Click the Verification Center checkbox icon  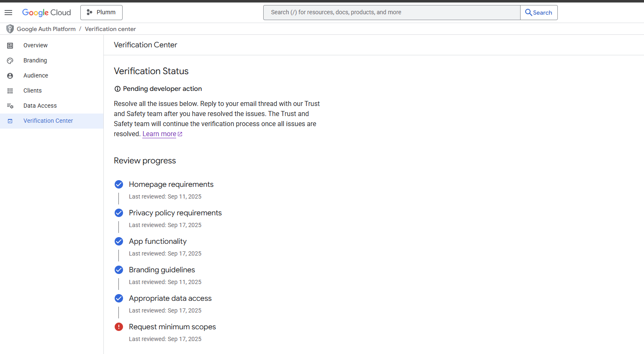pos(10,121)
